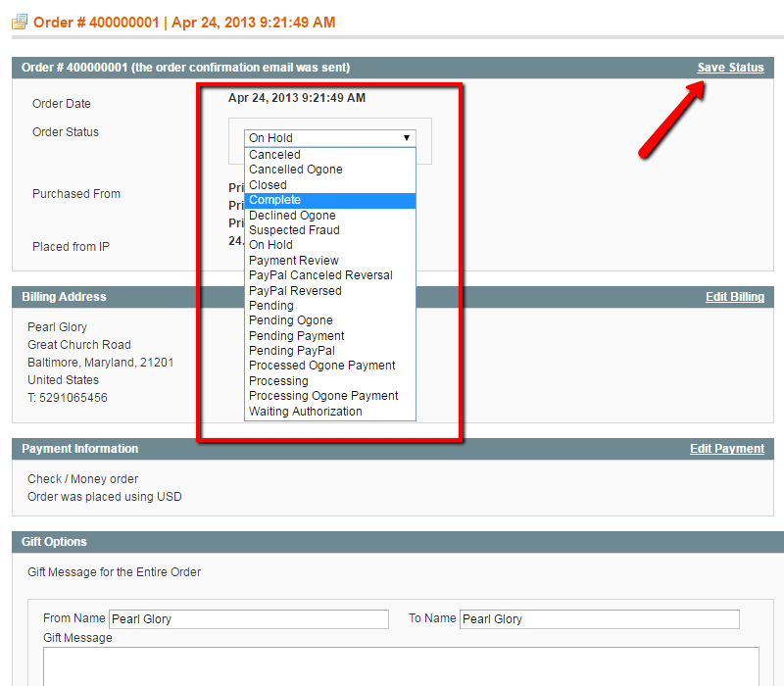Select the Closed status option
Screen dimensions: 784x686
point(269,185)
